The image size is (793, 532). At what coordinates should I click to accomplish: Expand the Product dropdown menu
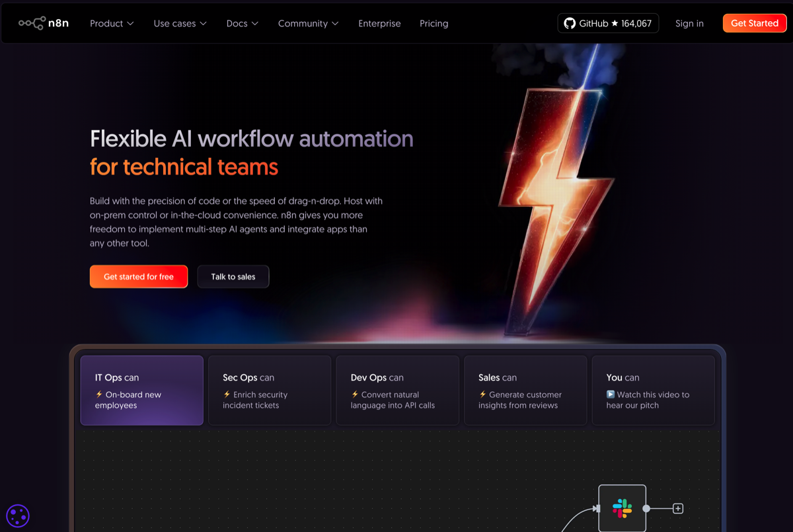click(112, 23)
